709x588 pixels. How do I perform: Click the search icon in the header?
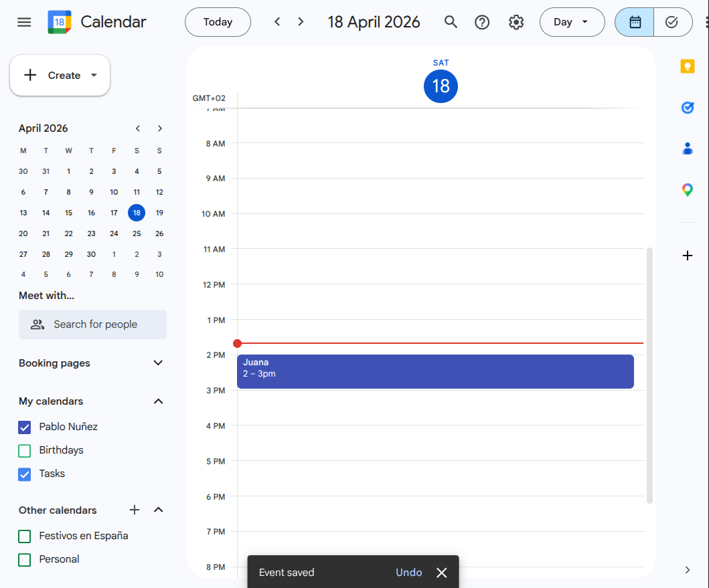(451, 21)
